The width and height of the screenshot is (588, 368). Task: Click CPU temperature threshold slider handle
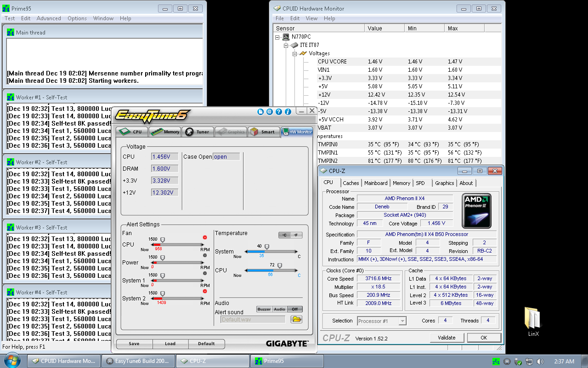pos(279,265)
